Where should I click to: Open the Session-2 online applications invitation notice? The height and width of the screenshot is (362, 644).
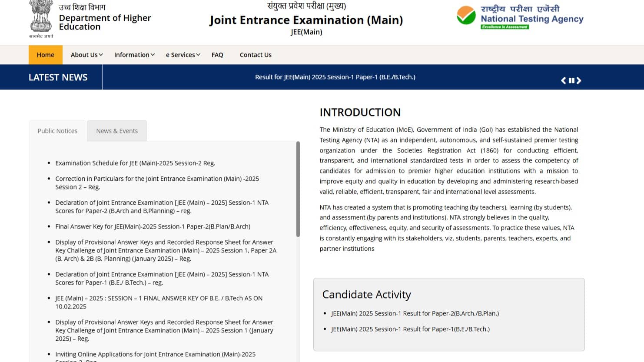click(155, 354)
